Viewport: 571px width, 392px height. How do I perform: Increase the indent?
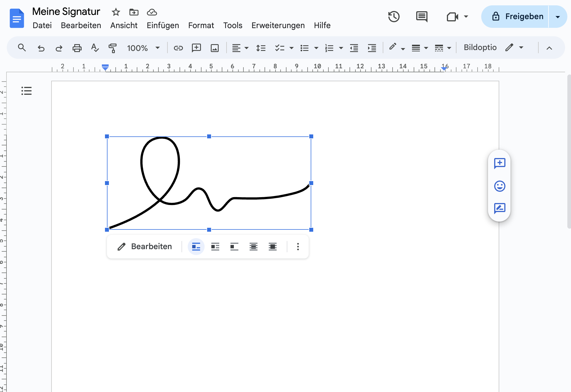[372, 48]
